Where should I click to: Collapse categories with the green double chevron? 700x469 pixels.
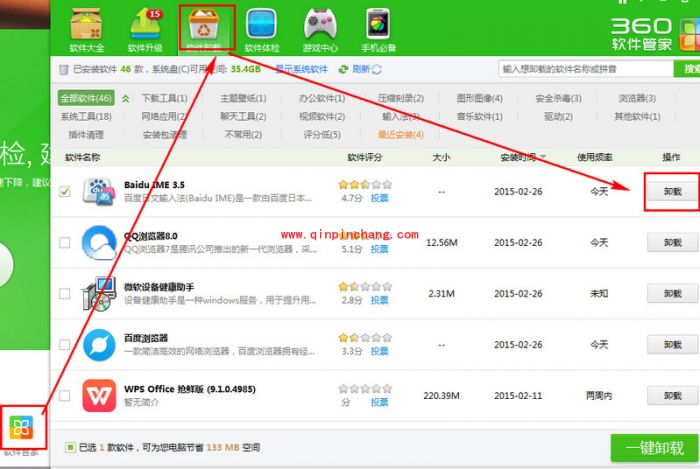tap(125, 99)
